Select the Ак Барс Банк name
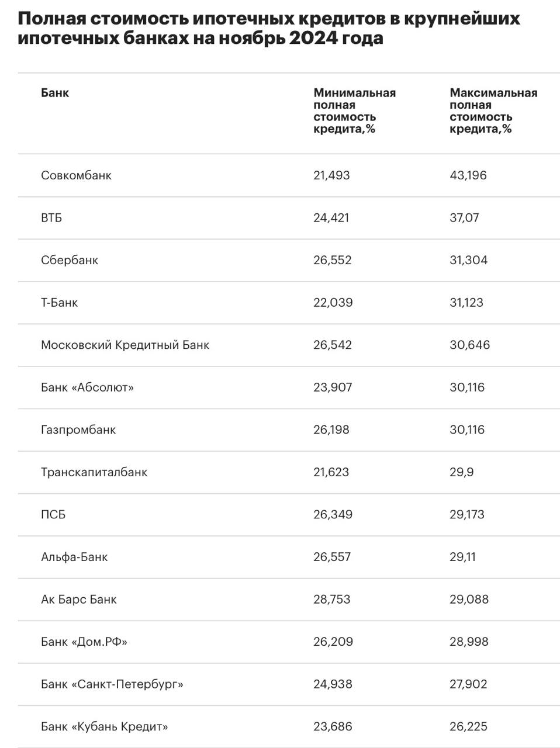Screen dimensions: 560x748 point(79,599)
